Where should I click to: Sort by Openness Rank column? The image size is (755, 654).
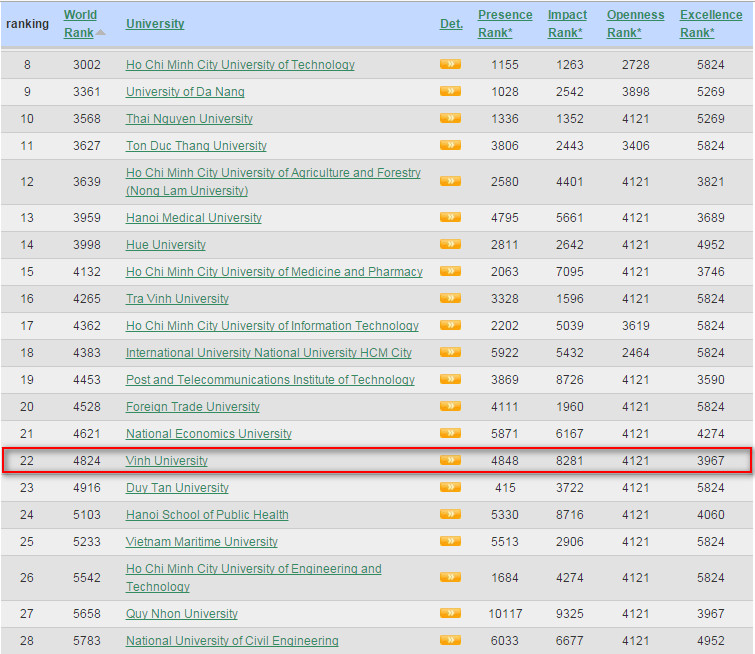coord(635,24)
